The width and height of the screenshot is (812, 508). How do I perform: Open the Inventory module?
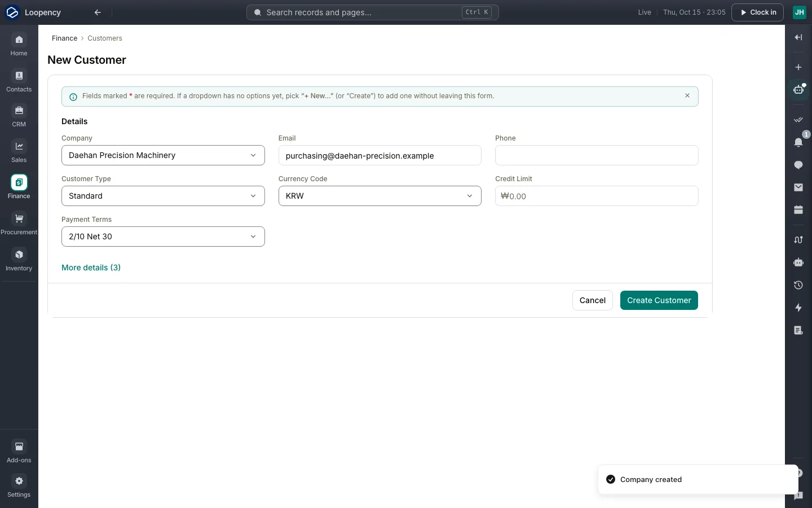[x=19, y=260]
